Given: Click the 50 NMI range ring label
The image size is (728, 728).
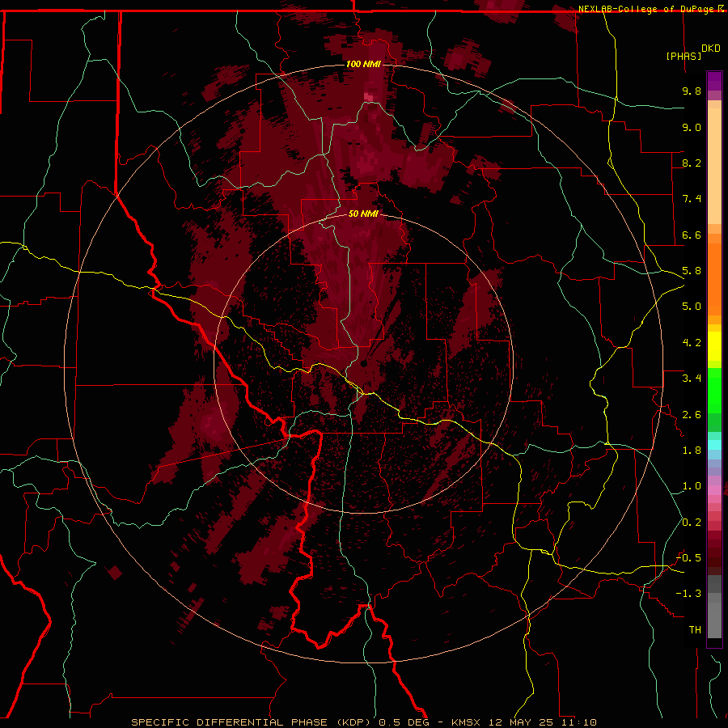Looking at the screenshot, I should (363, 214).
